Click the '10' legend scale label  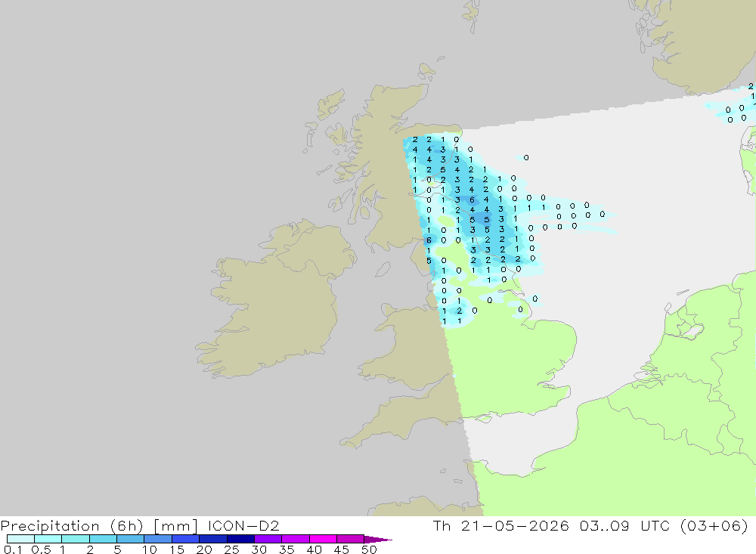(x=150, y=549)
